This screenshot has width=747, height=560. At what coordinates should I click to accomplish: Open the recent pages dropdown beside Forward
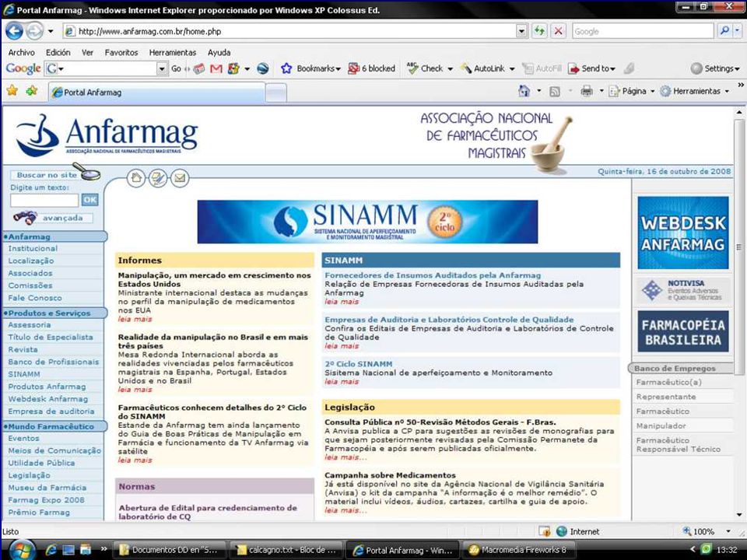51,32
